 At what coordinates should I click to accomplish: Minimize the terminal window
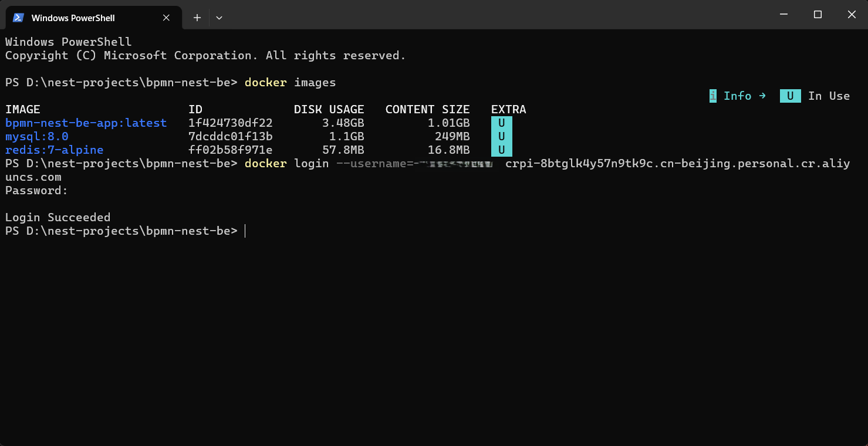pos(783,15)
